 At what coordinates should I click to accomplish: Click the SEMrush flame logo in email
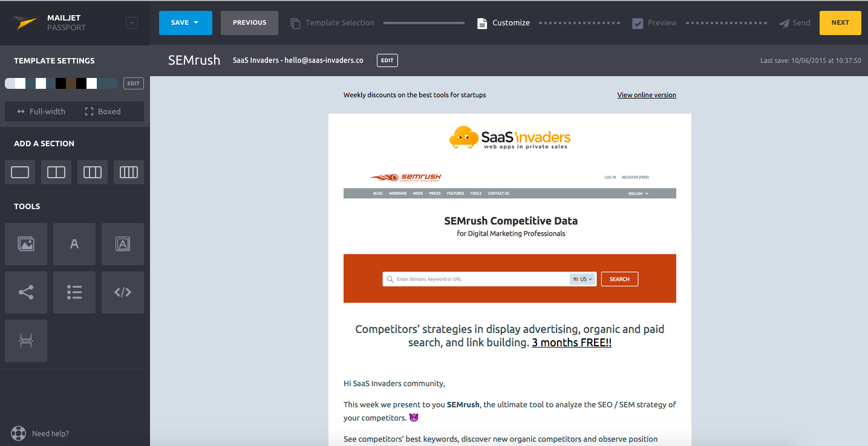coord(406,177)
